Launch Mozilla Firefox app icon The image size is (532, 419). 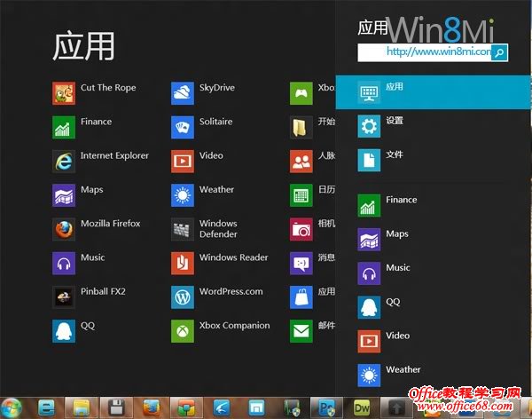64,229
